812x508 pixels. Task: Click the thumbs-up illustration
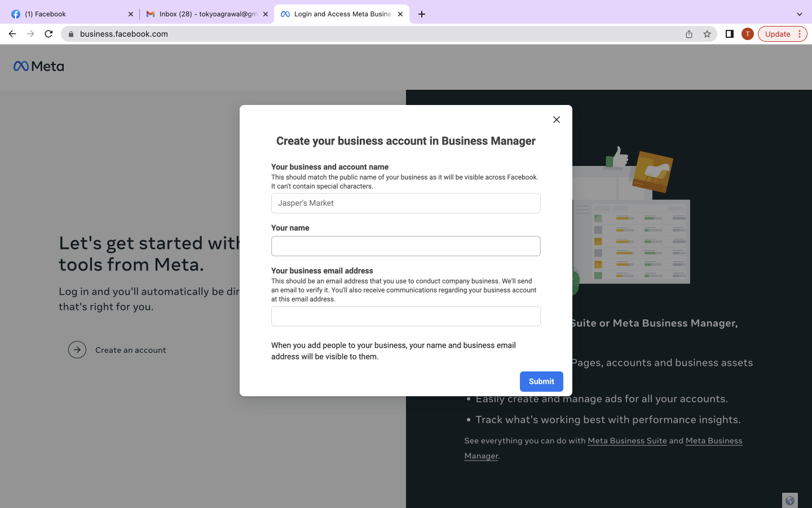617,157
